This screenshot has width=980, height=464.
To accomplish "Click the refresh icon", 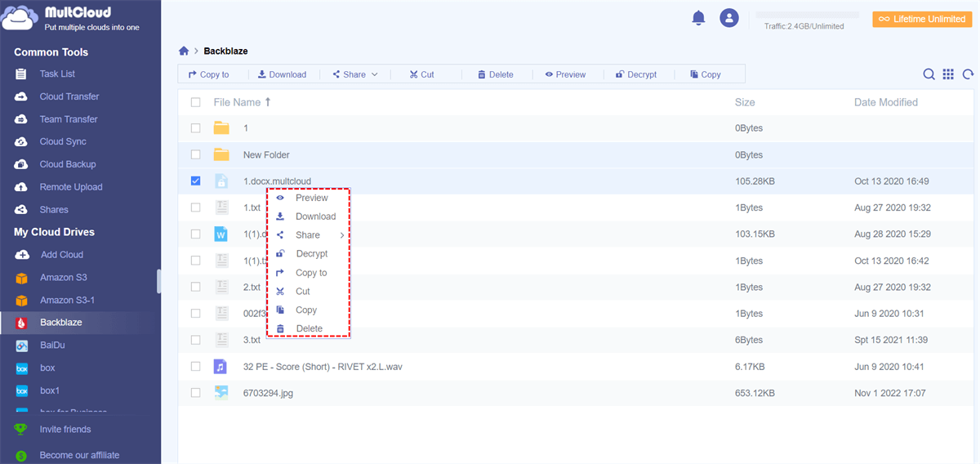I will pyautogui.click(x=968, y=74).
